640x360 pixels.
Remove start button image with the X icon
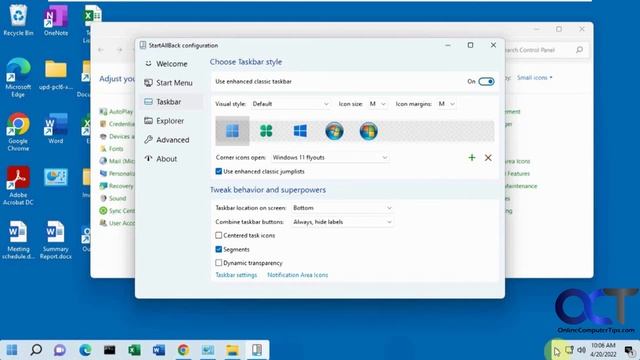488,158
